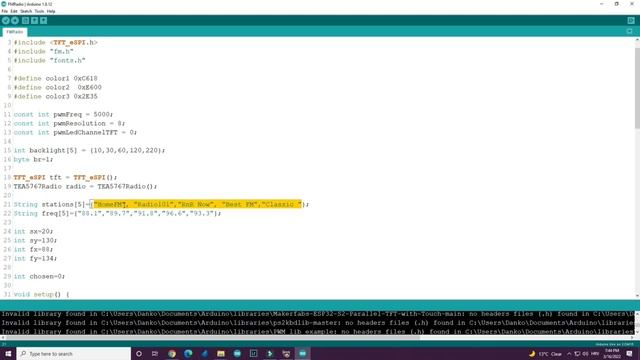Click the 'int fx=88;' line
Image resolution: width=640 pixels, height=360 pixels.
(33, 249)
